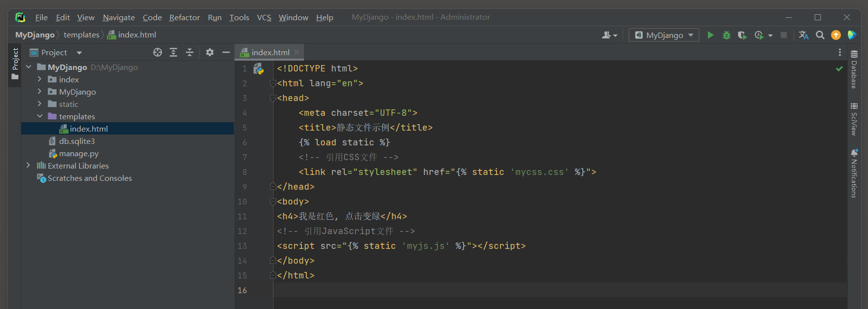Fold the html tag on line 2
This screenshot has width=868, height=309.
(x=273, y=83)
